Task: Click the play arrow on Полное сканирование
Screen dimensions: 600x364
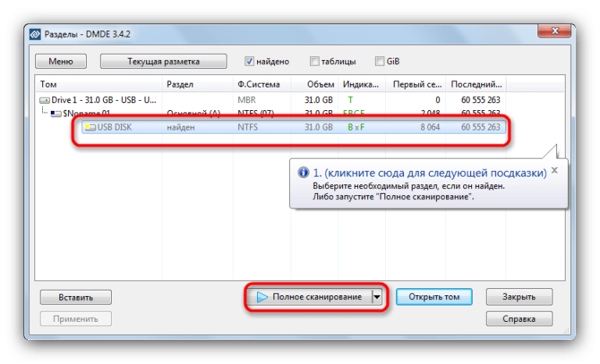Action: coord(262,297)
